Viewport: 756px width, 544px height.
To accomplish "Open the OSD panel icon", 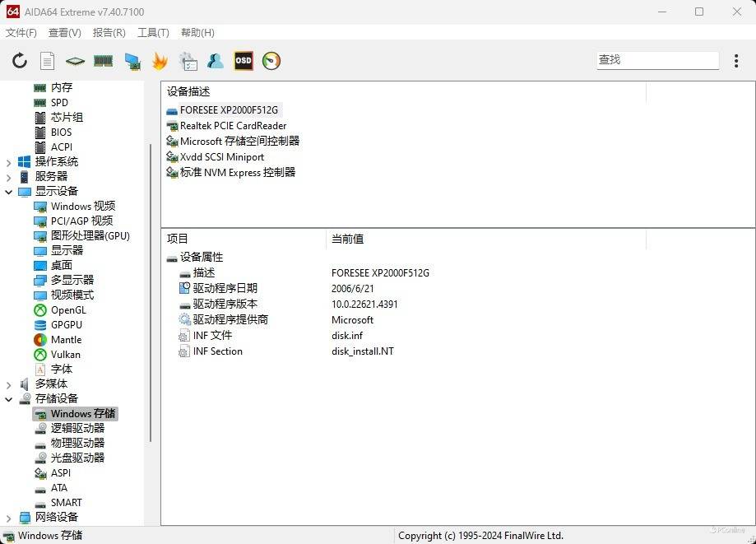I will click(243, 61).
